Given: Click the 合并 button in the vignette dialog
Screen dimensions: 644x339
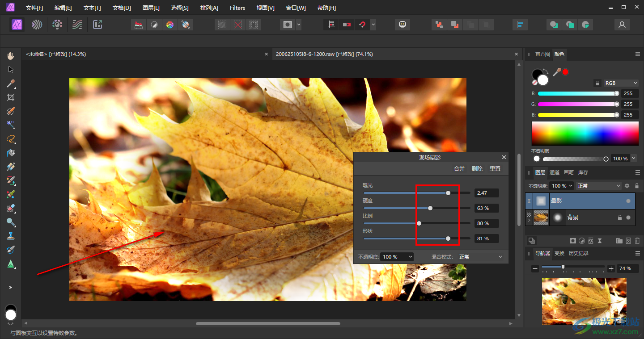Looking at the screenshot, I should point(459,169).
